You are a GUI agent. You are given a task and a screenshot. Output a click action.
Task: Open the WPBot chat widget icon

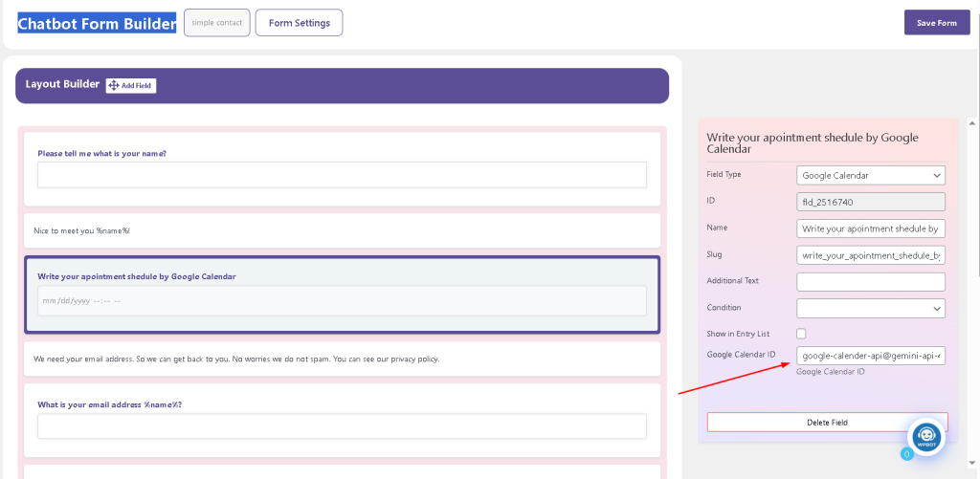(925, 438)
